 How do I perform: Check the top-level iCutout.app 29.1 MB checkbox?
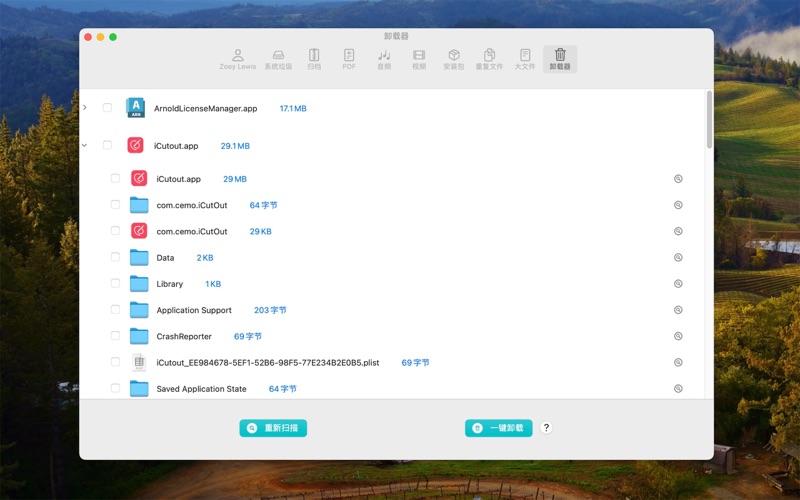tap(107, 145)
